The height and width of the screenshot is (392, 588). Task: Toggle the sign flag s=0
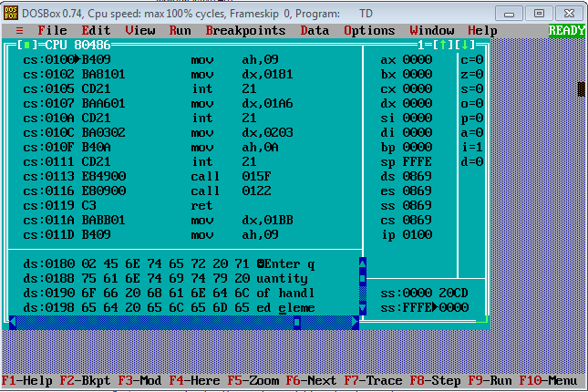click(471, 89)
